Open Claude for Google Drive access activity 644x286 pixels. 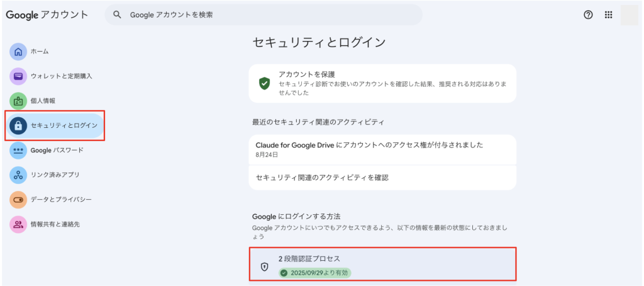click(x=382, y=149)
